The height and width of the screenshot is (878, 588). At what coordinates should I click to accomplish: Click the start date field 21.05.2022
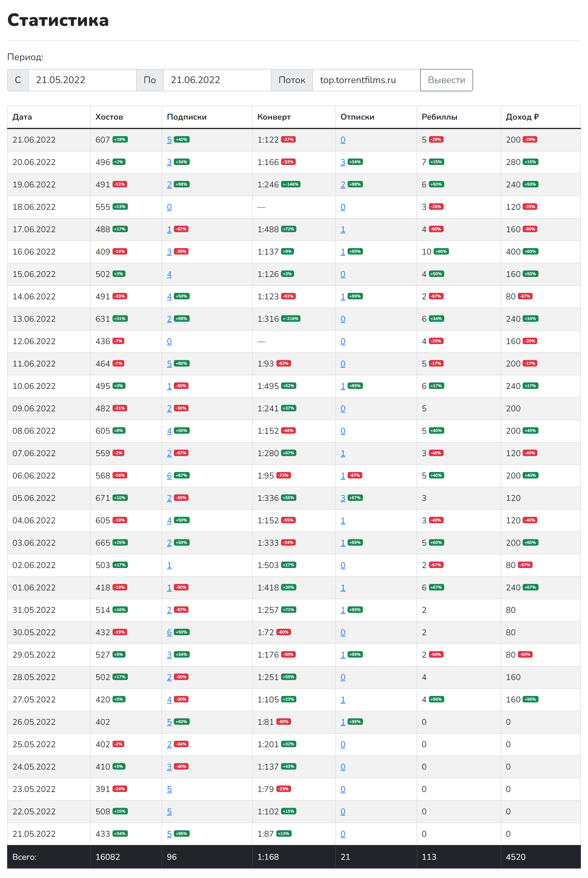pyautogui.click(x=82, y=80)
